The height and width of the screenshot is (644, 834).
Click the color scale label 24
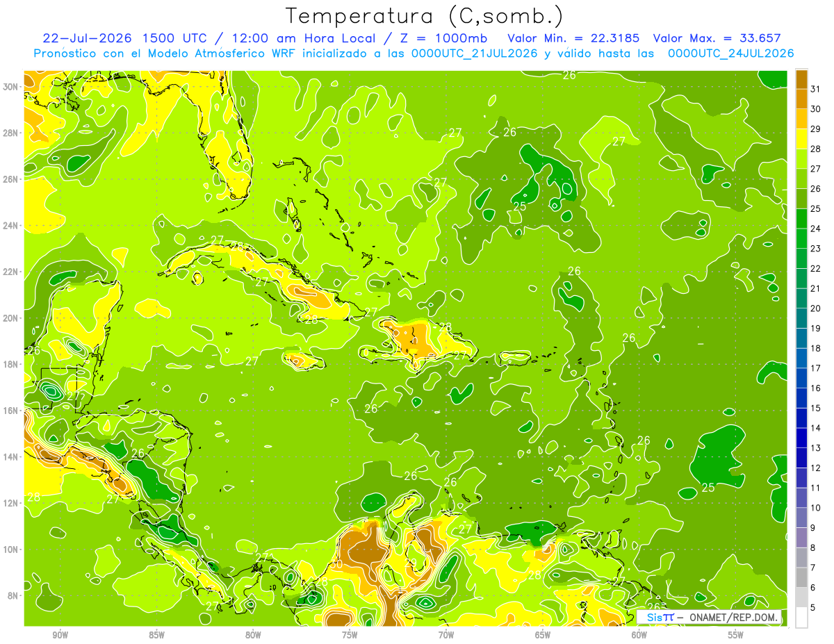coord(816,229)
